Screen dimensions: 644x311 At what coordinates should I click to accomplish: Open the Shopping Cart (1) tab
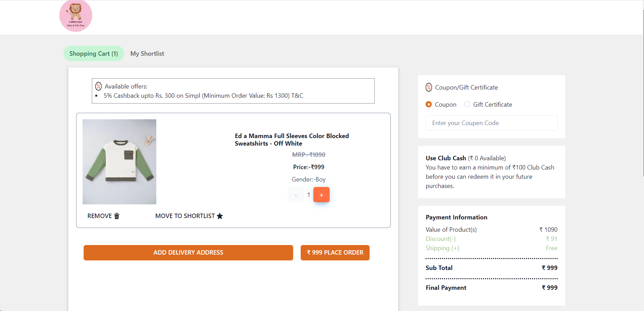(94, 54)
